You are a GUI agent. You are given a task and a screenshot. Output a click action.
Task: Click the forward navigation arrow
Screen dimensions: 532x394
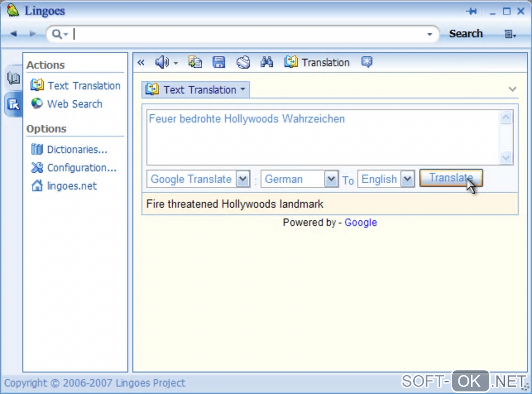click(32, 33)
